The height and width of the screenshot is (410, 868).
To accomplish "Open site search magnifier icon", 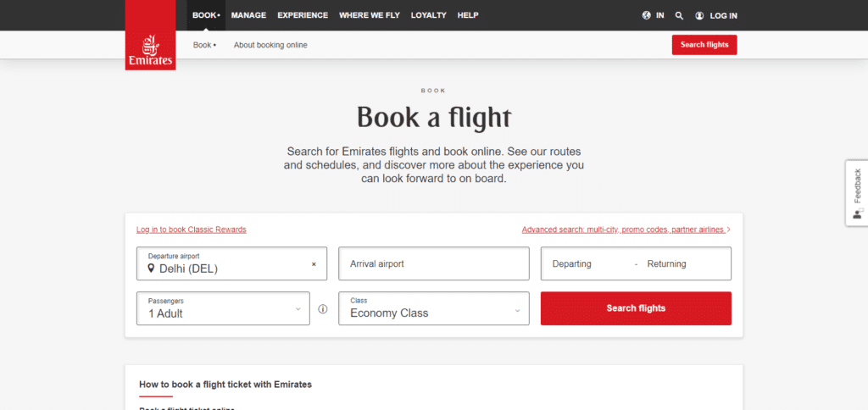I will click(x=679, y=15).
